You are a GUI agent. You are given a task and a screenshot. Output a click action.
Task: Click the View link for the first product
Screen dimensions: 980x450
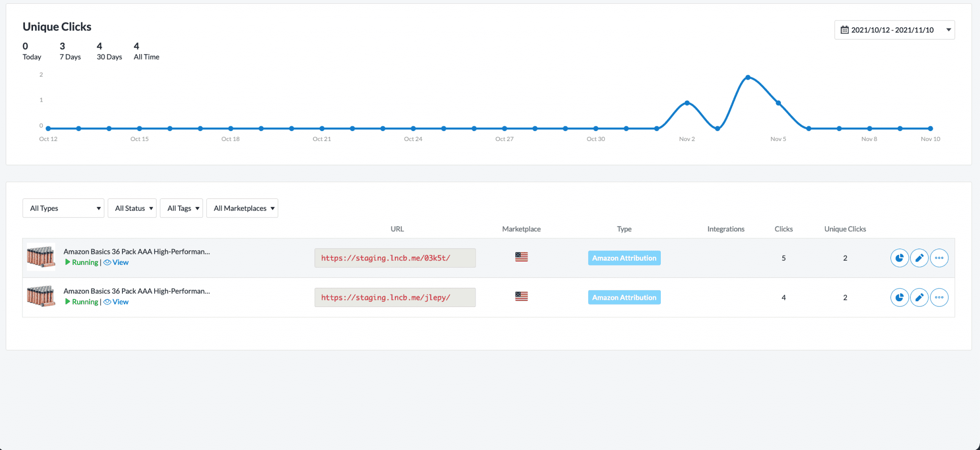click(121, 262)
